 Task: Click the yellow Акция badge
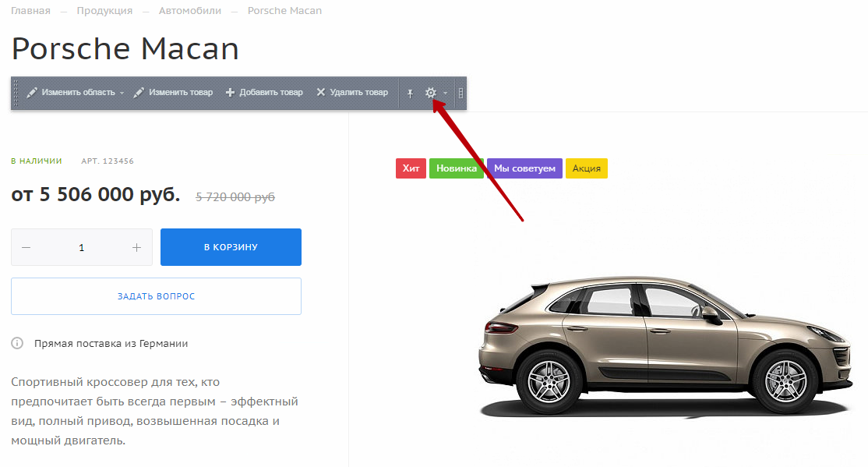click(586, 168)
